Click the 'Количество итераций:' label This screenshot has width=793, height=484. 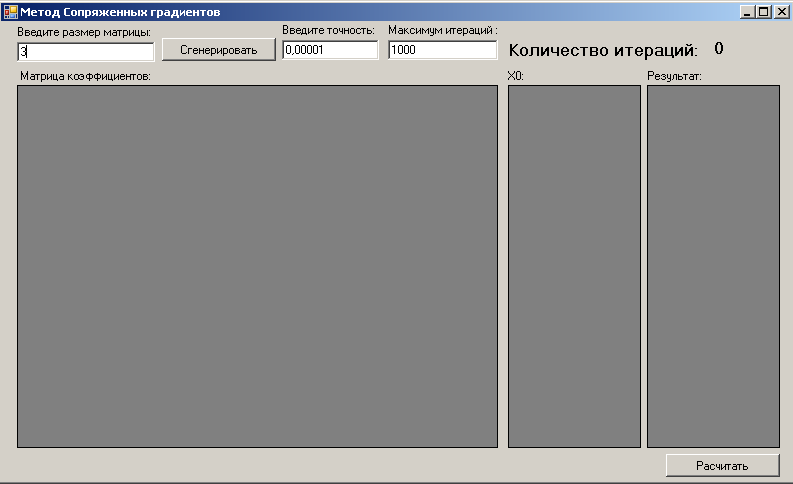pyautogui.click(x=603, y=50)
